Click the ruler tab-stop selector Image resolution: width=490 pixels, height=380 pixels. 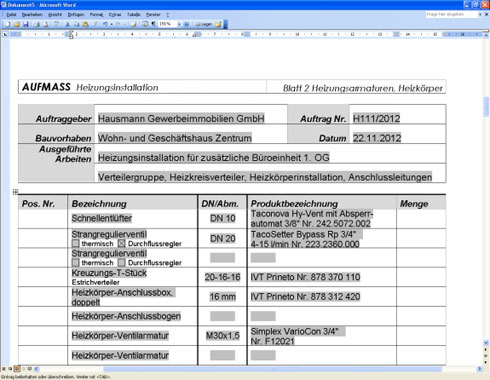(x=5, y=34)
